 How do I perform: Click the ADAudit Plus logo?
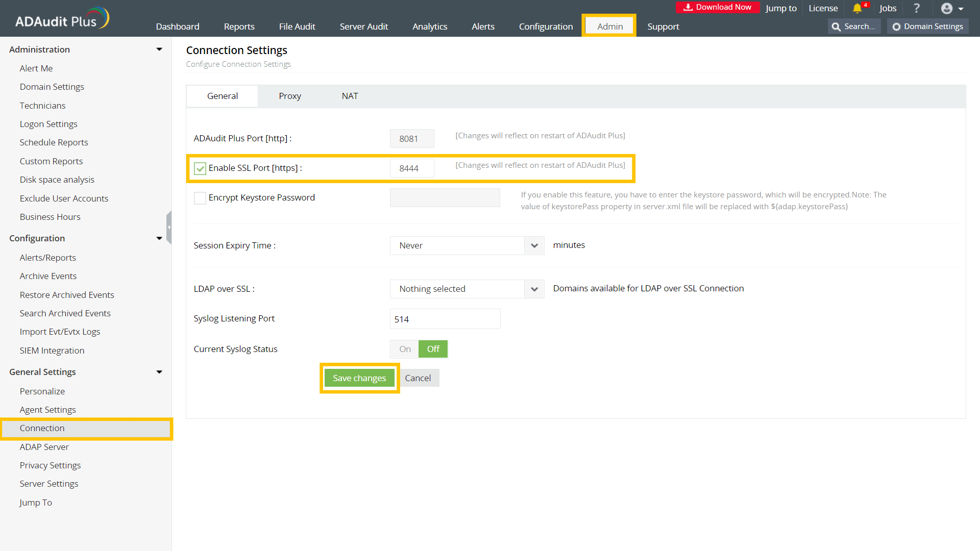click(x=61, y=17)
